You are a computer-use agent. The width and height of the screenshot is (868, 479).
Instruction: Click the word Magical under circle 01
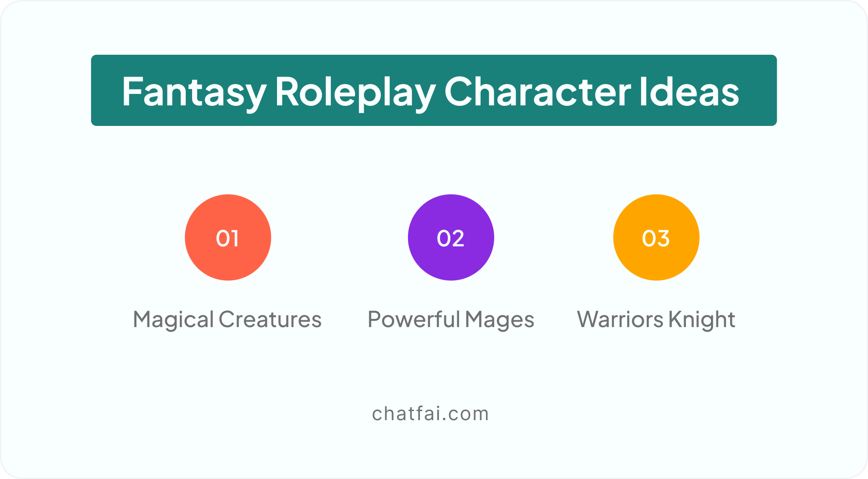[173, 320]
